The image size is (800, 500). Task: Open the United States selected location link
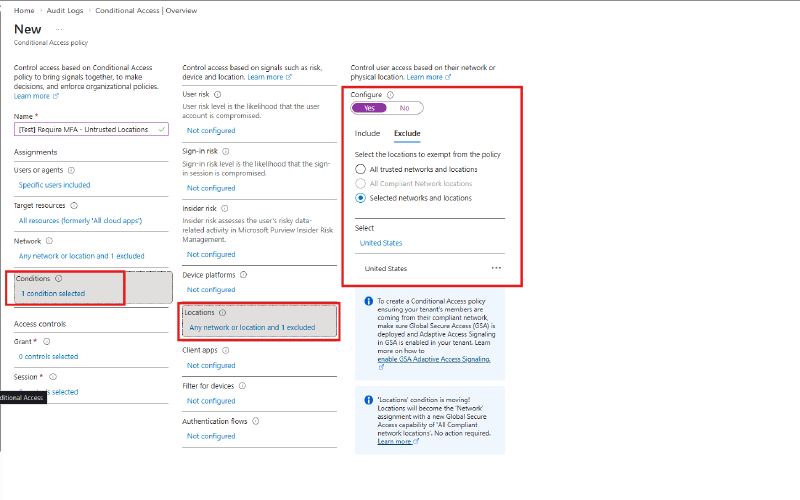click(x=381, y=243)
